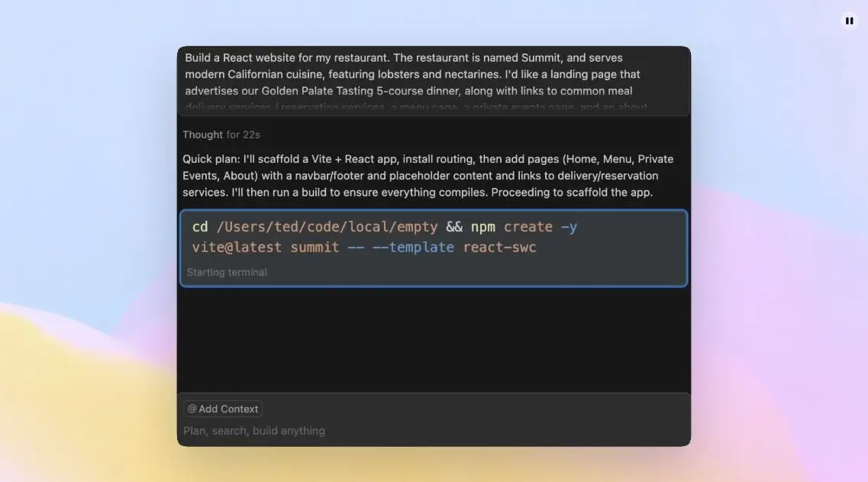868x482 pixels.
Task: Click 'vite@latest' in the terminal command
Action: (236, 247)
